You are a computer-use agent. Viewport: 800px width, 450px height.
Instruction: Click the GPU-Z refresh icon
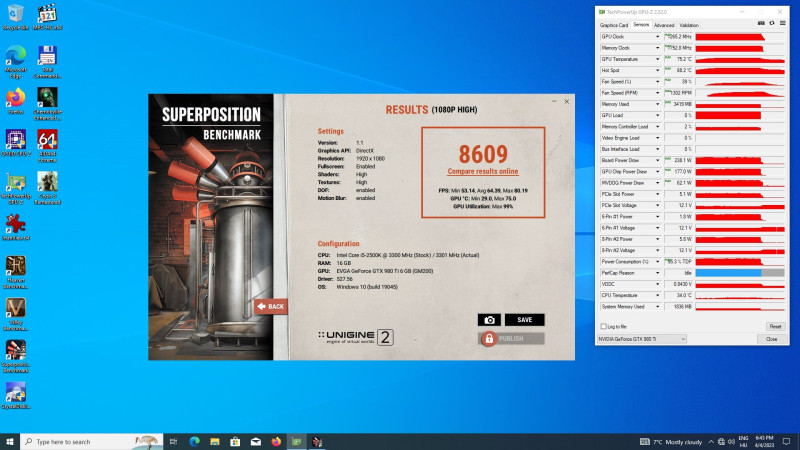[x=772, y=23]
